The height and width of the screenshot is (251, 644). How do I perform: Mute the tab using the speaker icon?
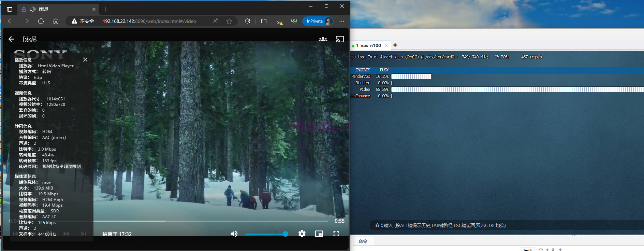33,9
